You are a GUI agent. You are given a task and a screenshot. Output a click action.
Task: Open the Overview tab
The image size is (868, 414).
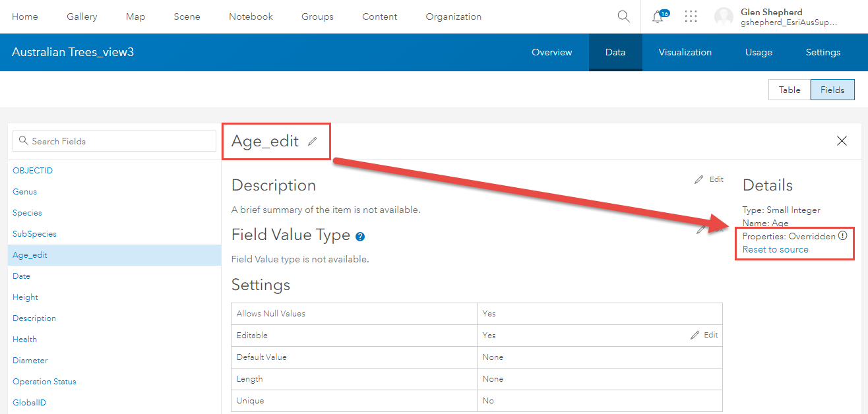coord(551,52)
